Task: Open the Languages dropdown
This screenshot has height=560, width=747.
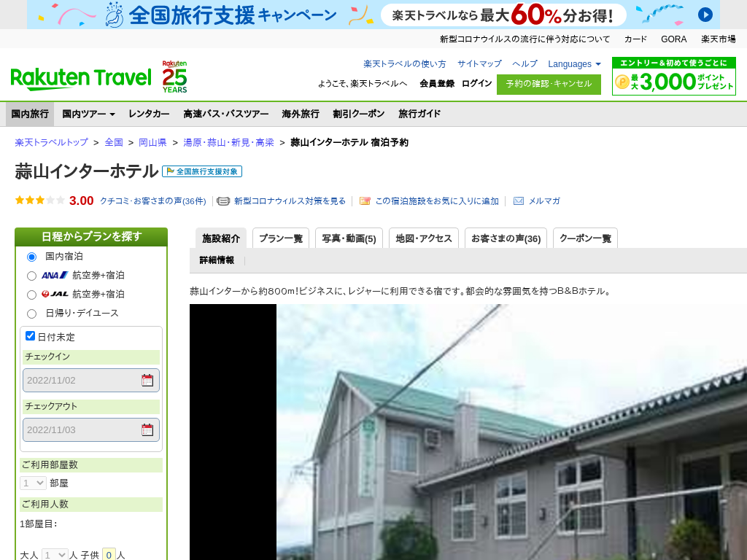Action: point(574,64)
